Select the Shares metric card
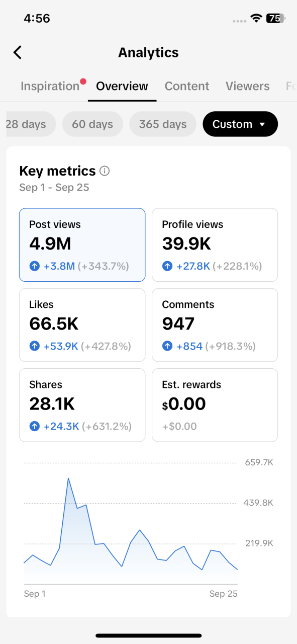The height and width of the screenshot is (644, 297). 82,405
